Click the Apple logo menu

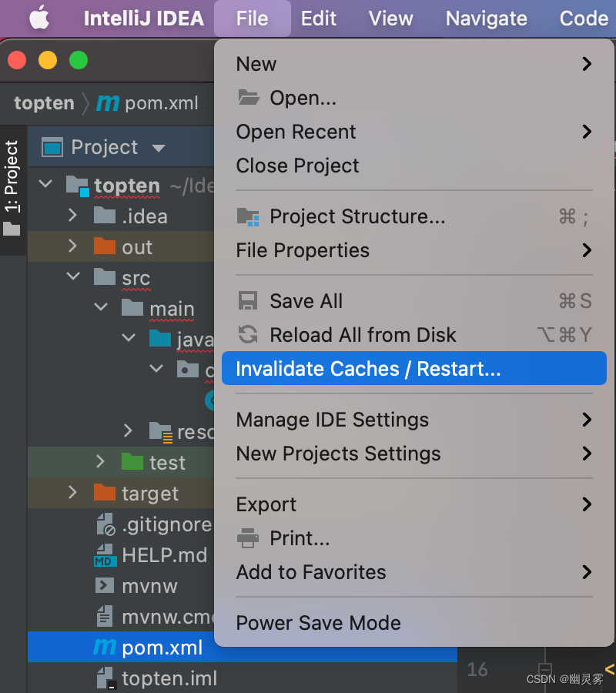38,18
